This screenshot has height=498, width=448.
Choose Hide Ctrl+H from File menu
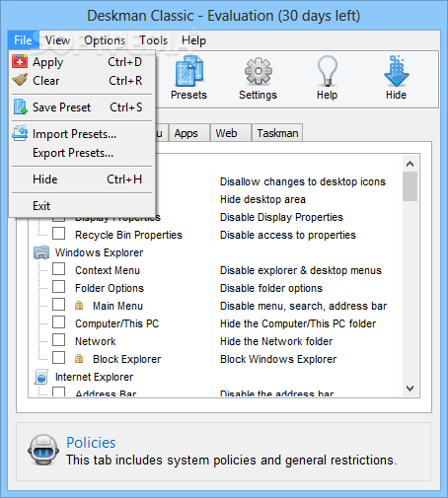82,179
